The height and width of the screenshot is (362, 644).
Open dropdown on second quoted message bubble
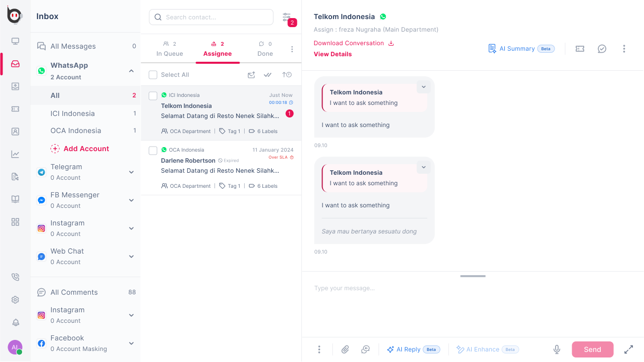click(423, 167)
